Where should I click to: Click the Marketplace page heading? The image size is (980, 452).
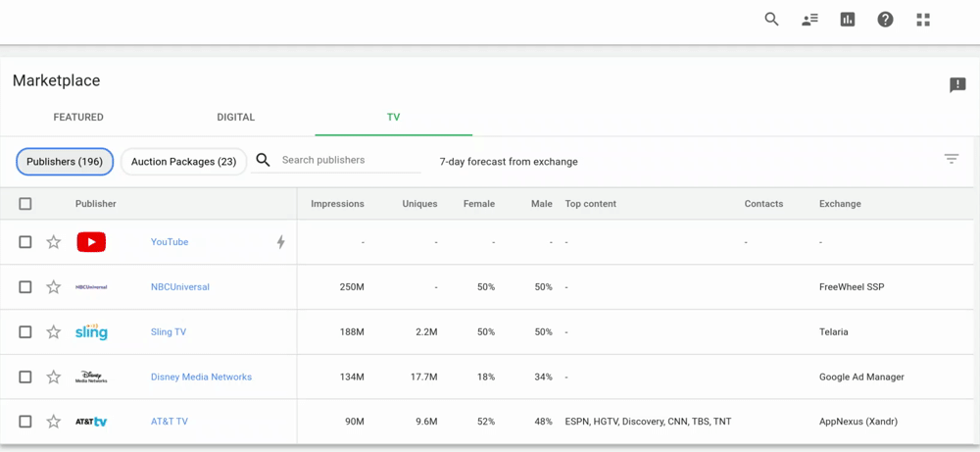tap(56, 80)
